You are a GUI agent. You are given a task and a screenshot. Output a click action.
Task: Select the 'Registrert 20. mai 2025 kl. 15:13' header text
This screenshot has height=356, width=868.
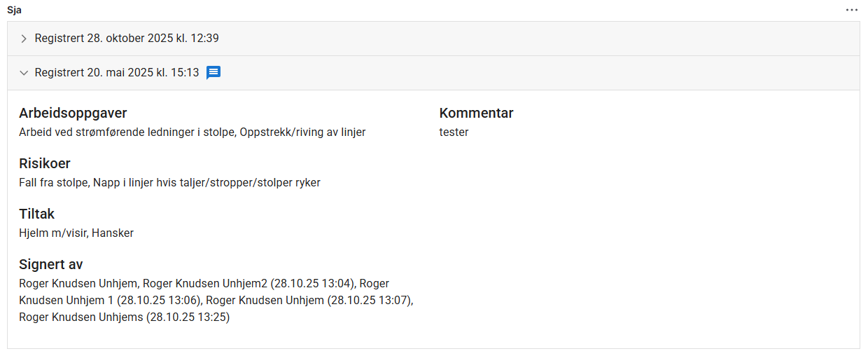click(x=117, y=73)
